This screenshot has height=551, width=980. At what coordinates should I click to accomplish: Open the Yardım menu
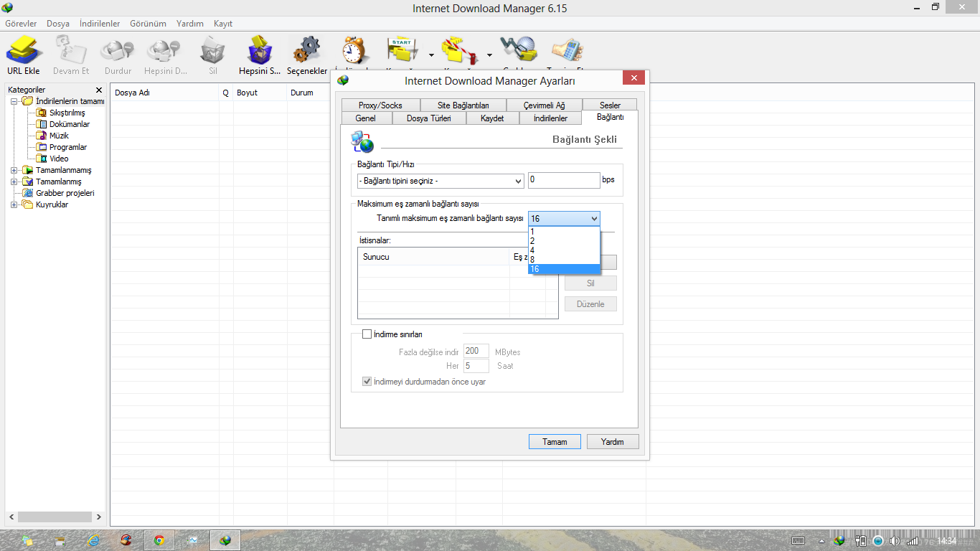point(190,24)
